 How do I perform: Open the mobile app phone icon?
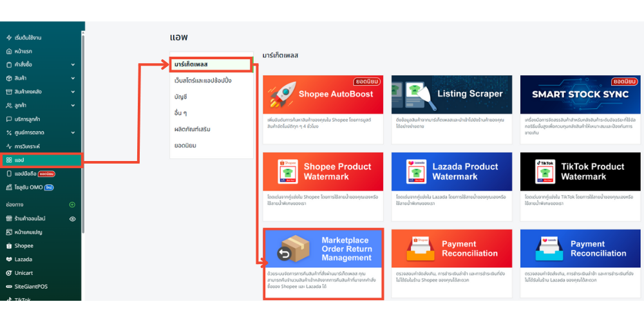(x=9, y=174)
